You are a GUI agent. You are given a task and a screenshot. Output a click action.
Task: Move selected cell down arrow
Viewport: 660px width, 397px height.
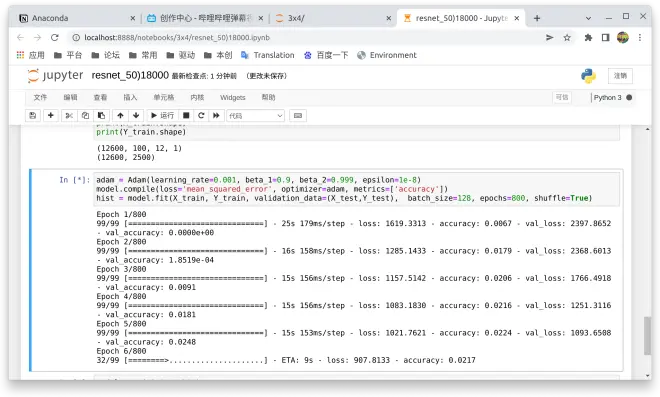coord(136,115)
